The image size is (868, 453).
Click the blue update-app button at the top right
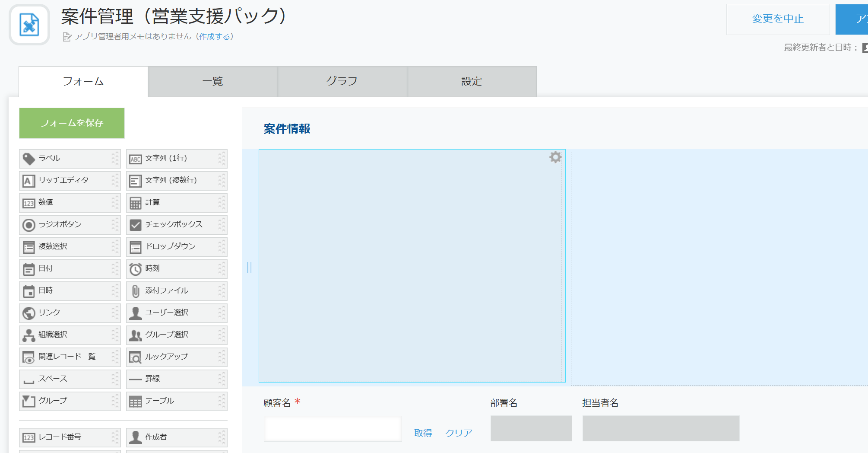(x=852, y=19)
